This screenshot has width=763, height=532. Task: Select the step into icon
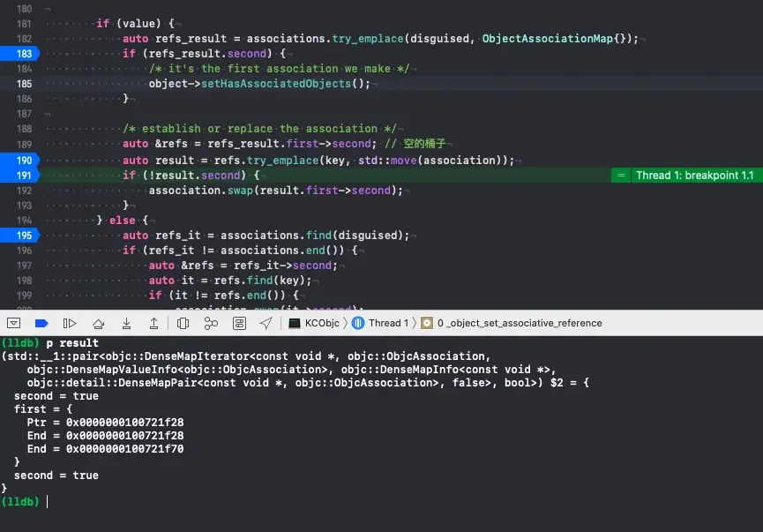pos(127,323)
